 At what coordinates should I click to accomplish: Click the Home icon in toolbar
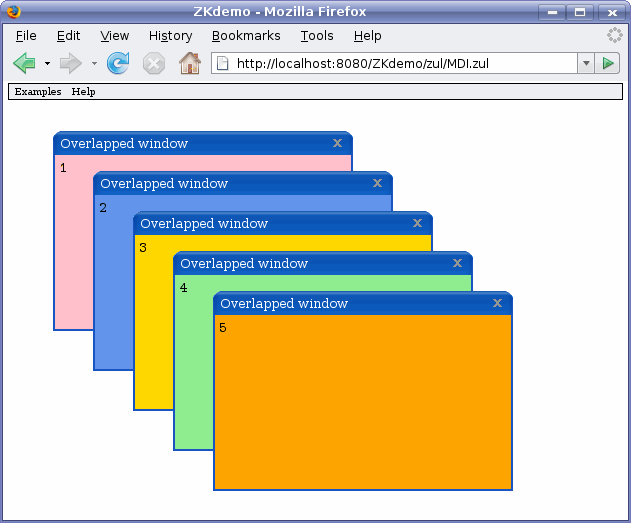coord(189,64)
